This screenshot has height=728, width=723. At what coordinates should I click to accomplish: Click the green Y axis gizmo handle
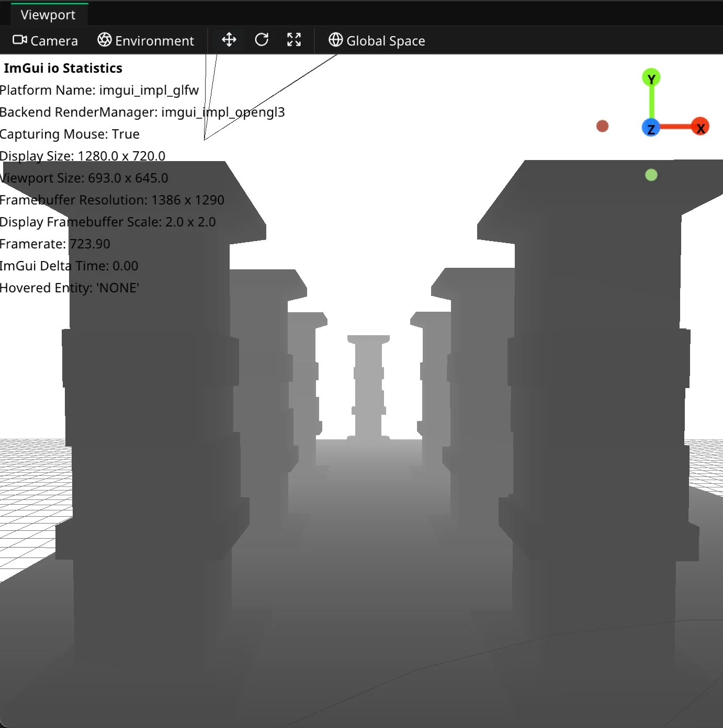click(x=651, y=78)
